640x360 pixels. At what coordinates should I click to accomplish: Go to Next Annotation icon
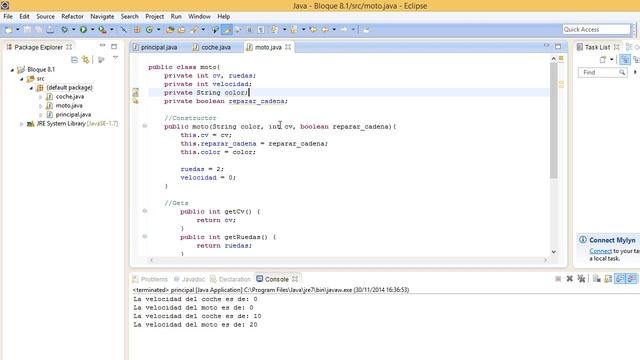click(x=275, y=30)
